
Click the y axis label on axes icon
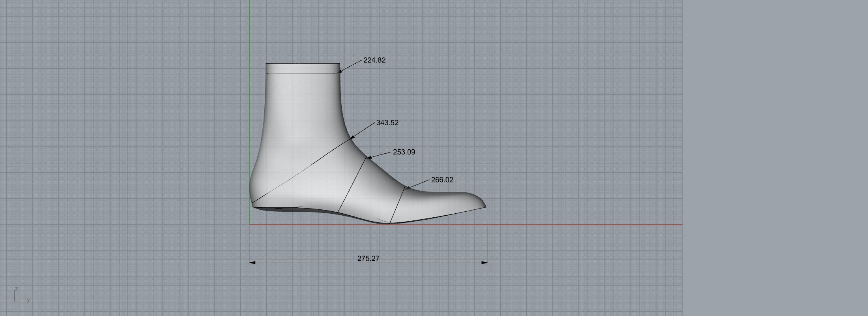pyautogui.click(x=28, y=300)
